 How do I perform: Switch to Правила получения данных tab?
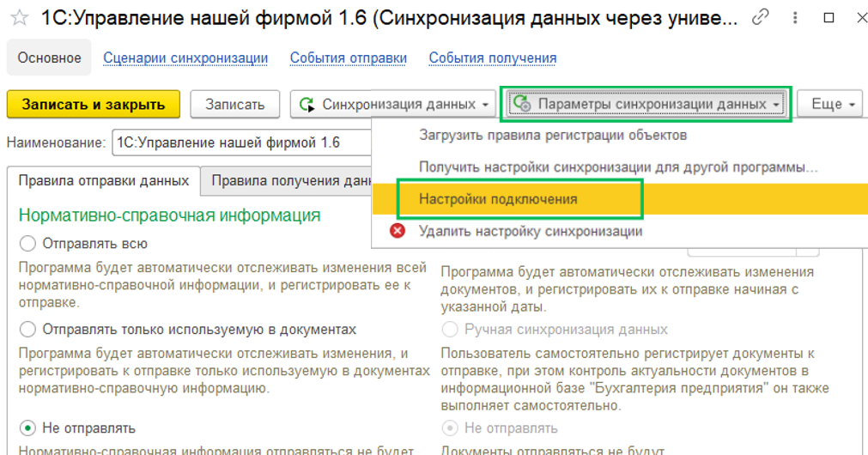[288, 180]
